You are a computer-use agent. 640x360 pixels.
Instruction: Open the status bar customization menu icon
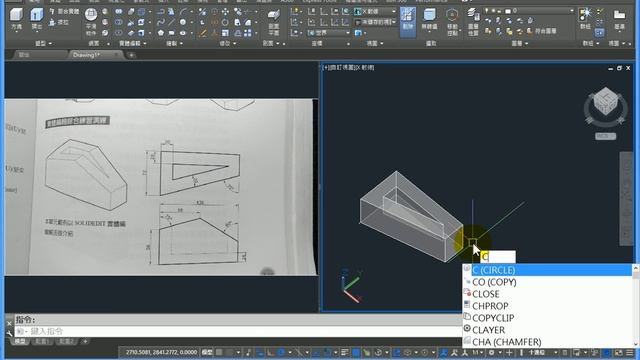pos(630,352)
